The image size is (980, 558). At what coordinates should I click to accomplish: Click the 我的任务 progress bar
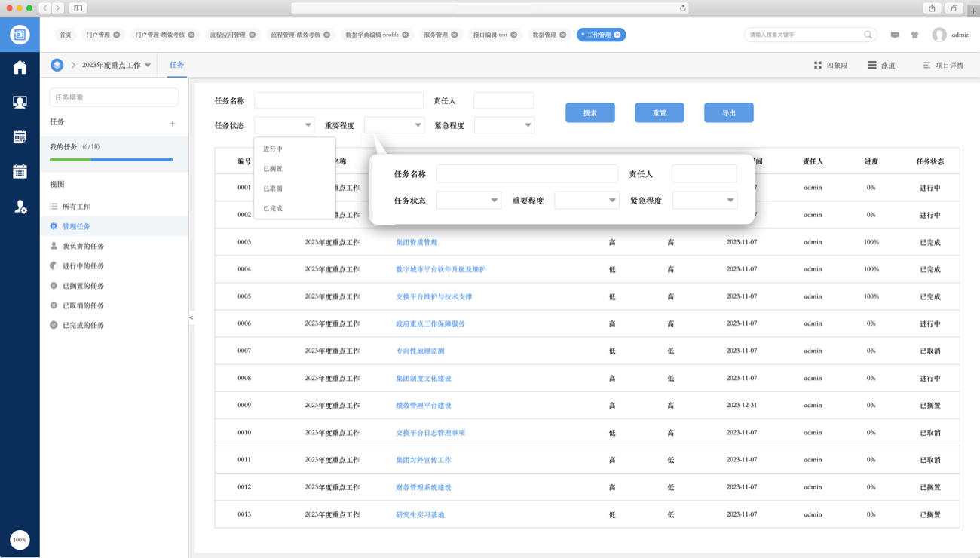112,159
